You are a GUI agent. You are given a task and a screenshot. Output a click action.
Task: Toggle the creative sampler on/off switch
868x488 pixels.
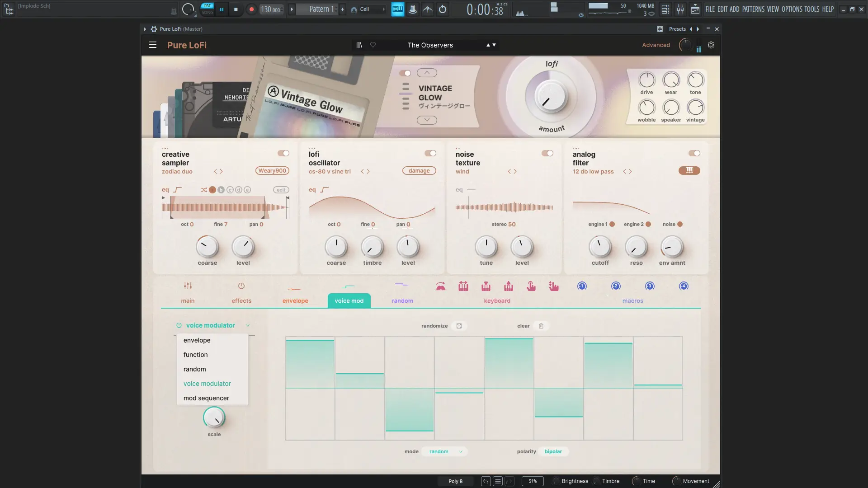[x=283, y=153]
